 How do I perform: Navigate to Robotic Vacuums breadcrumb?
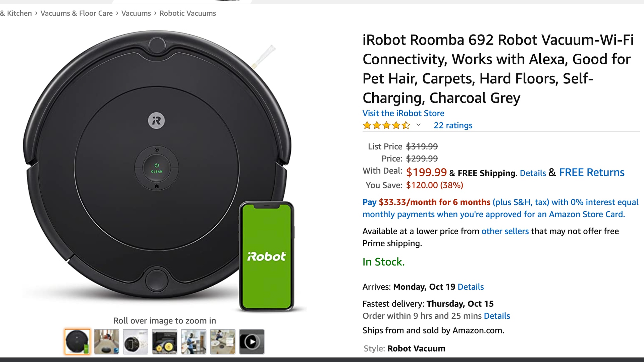coord(187,13)
